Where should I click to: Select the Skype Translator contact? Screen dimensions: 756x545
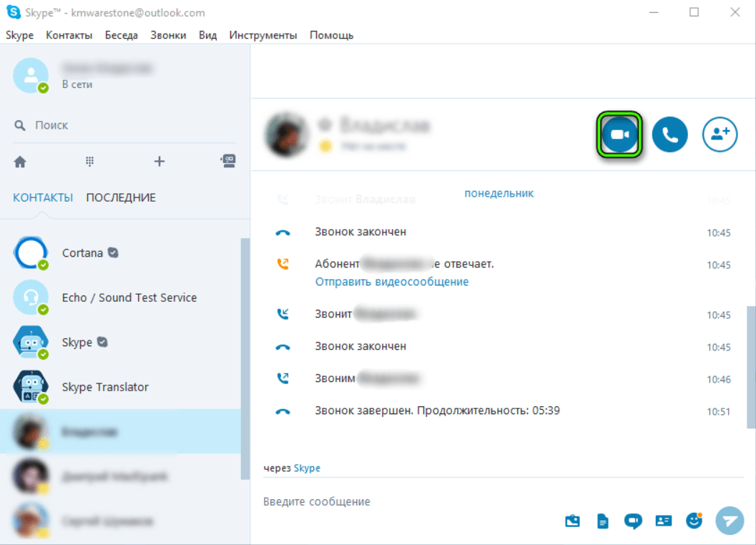[x=105, y=387]
